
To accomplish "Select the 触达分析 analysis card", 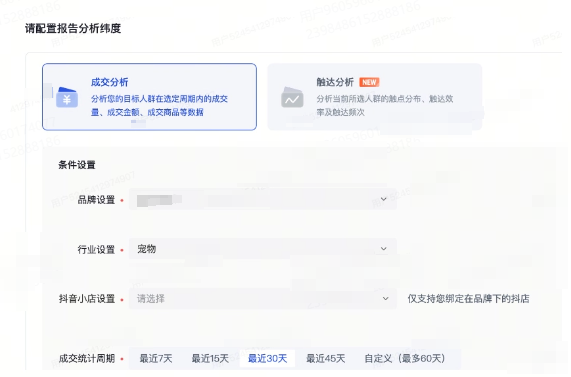I will coord(375,97).
